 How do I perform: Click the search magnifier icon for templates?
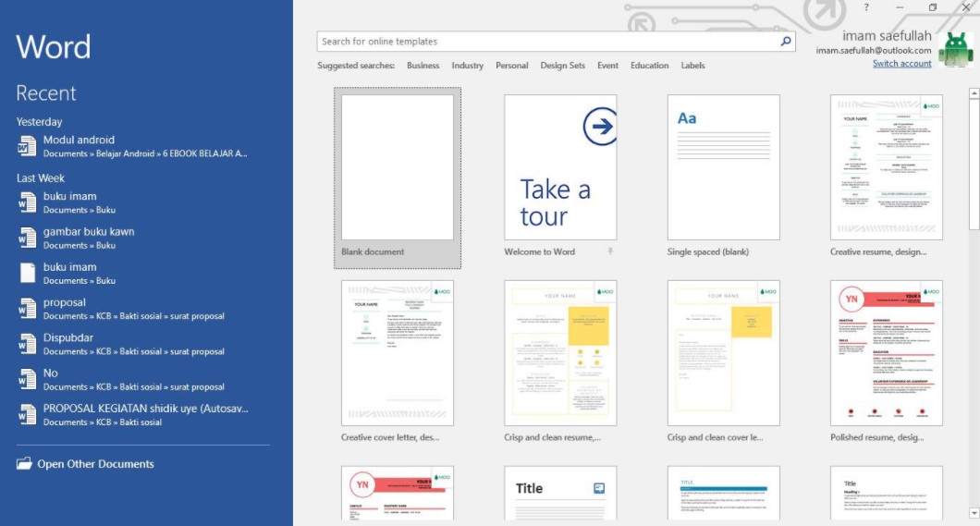[786, 42]
